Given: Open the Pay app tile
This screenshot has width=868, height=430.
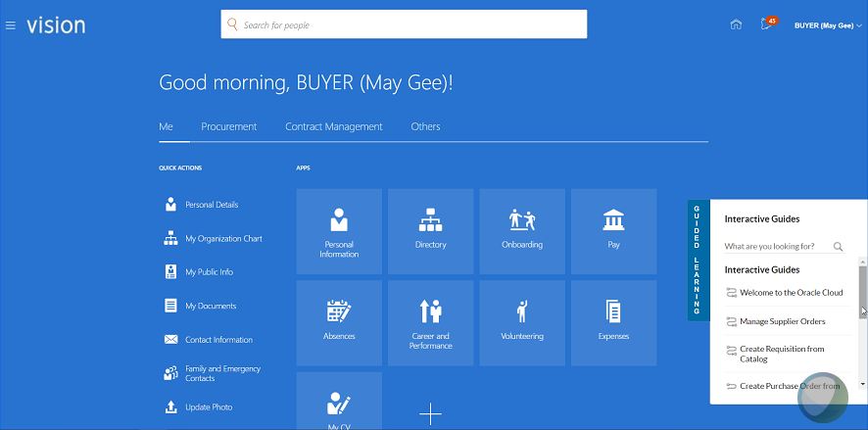Looking at the screenshot, I should 613,231.
